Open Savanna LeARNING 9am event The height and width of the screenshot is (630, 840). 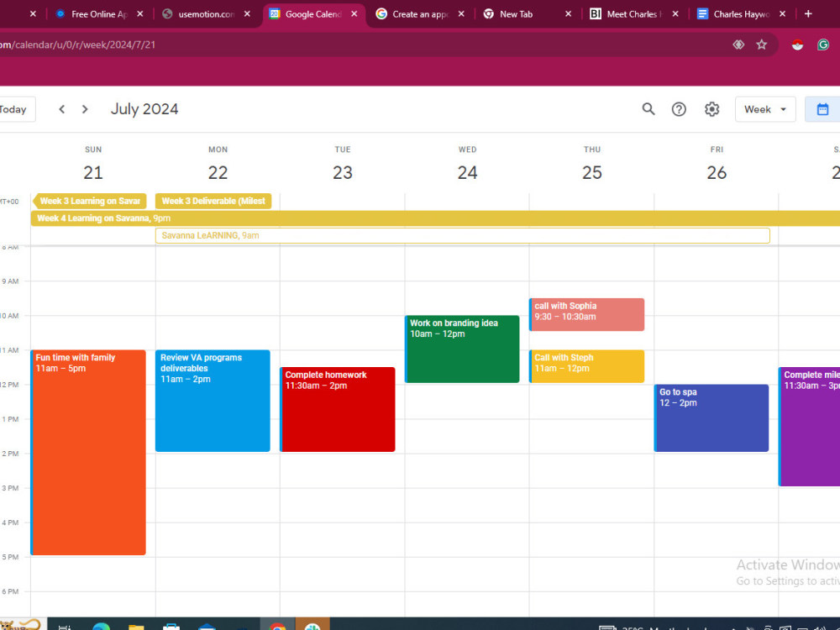point(462,236)
